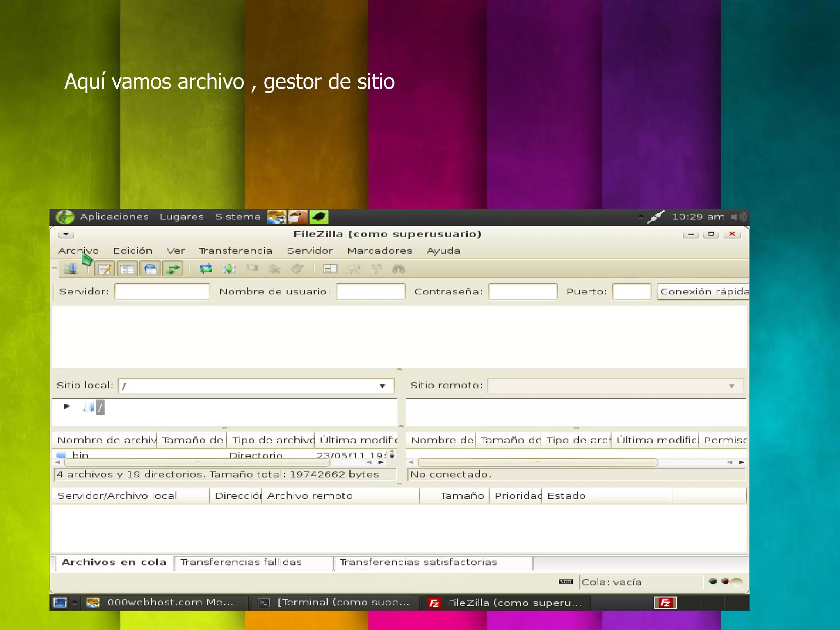Open the Sitio local path dropdown
The width and height of the screenshot is (840, 630).
382,386
